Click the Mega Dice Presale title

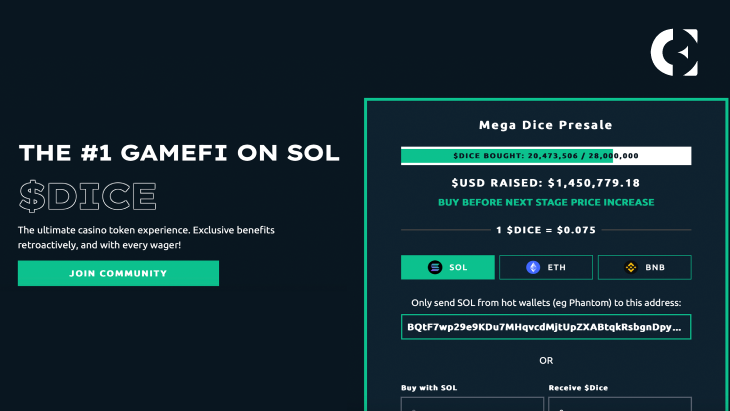[546, 125]
